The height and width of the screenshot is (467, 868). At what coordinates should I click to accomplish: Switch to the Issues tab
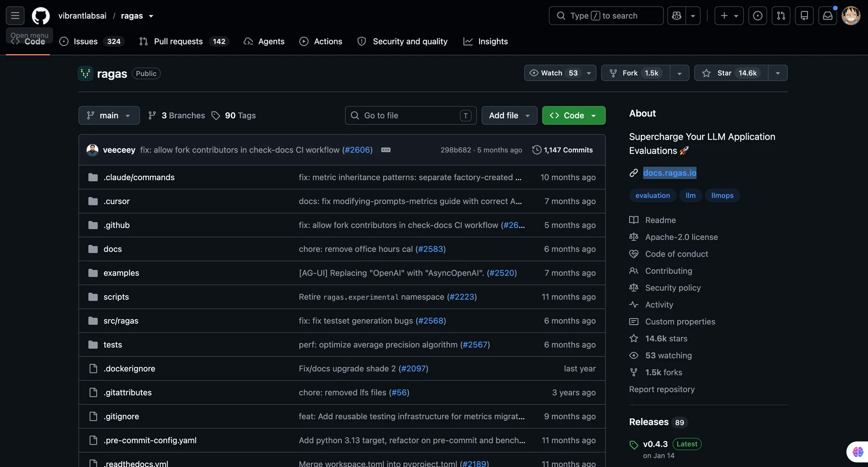tap(92, 41)
